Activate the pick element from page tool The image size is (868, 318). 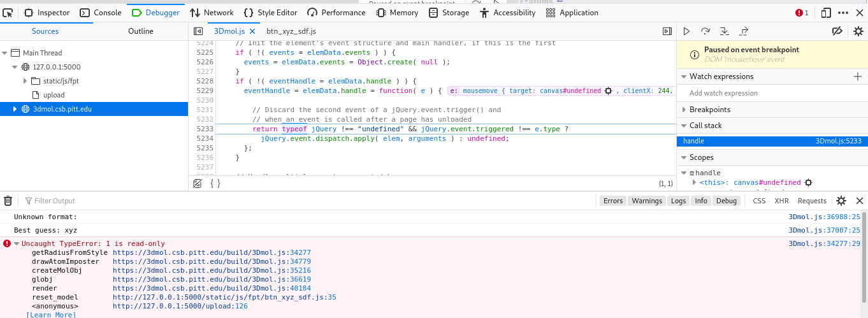pyautogui.click(x=8, y=13)
